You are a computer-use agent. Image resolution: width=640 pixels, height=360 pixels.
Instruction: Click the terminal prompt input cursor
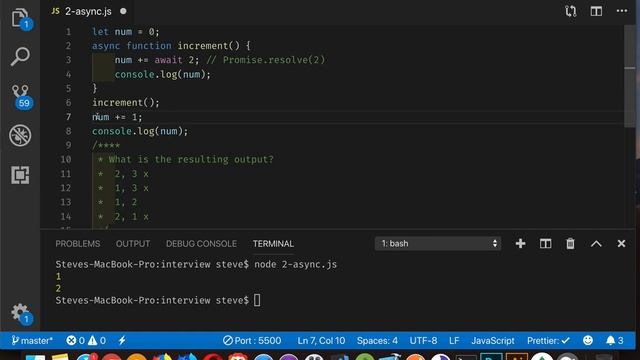257,300
